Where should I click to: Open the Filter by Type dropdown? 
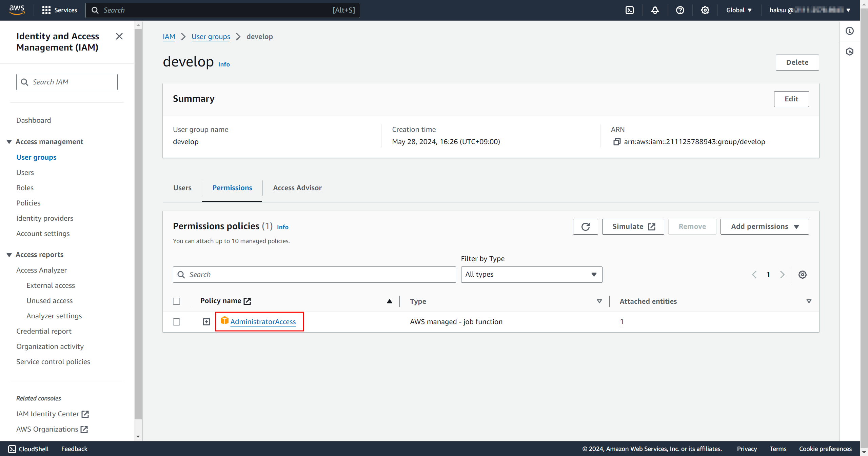[x=531, y=275]
